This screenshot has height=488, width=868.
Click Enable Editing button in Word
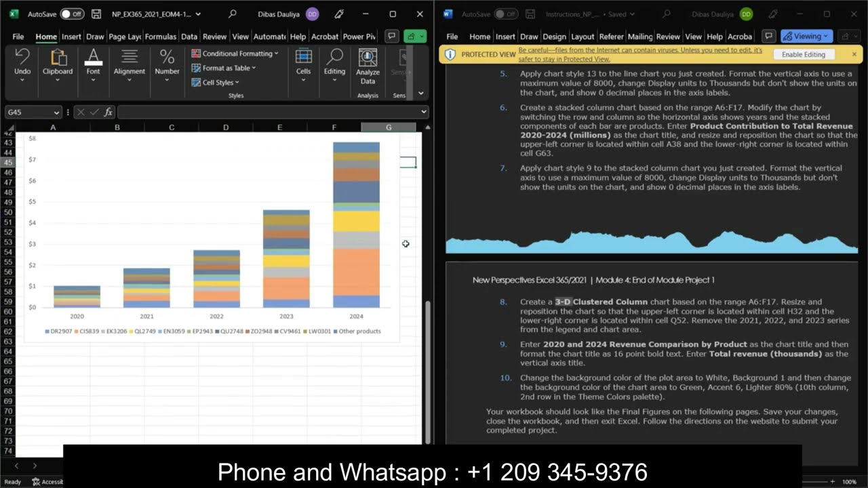804,55
